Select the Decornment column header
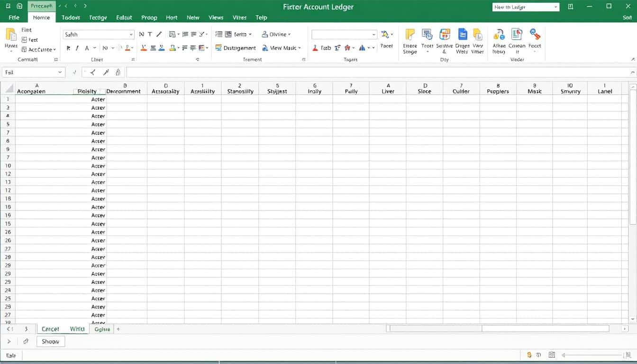 125,88
